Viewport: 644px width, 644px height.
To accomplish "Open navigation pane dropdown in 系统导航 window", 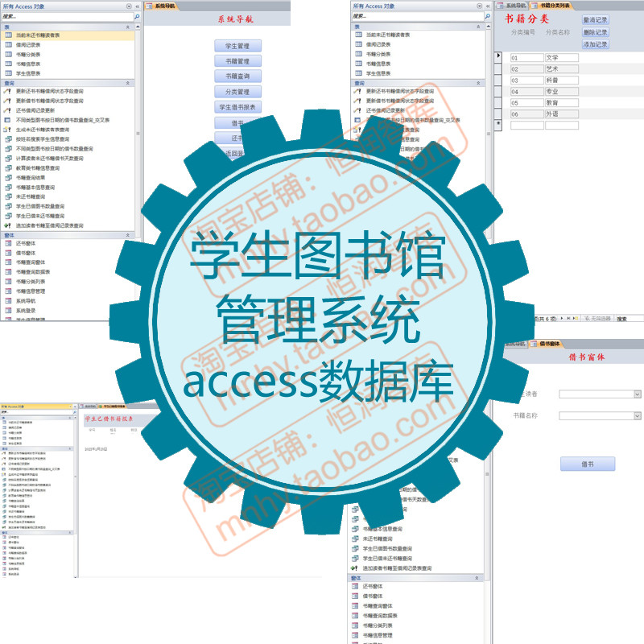I will click(x=129, y=6).
